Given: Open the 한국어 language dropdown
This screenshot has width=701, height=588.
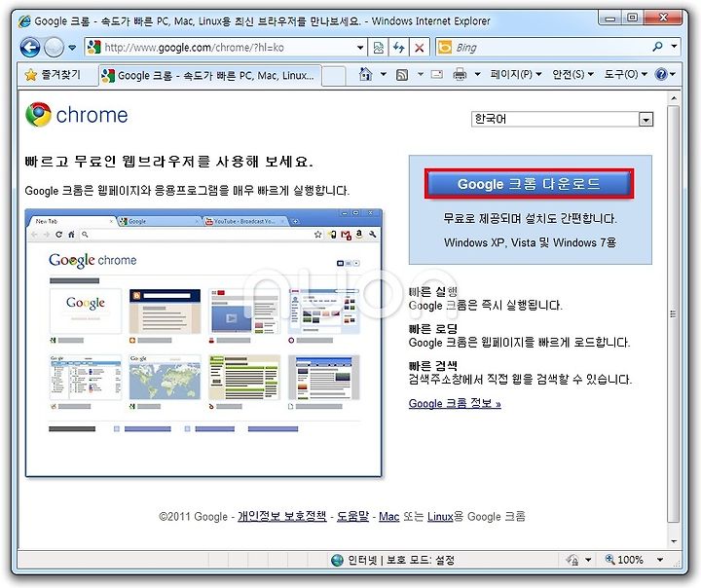Looking at the screenshot, I should tap(563, 119).
